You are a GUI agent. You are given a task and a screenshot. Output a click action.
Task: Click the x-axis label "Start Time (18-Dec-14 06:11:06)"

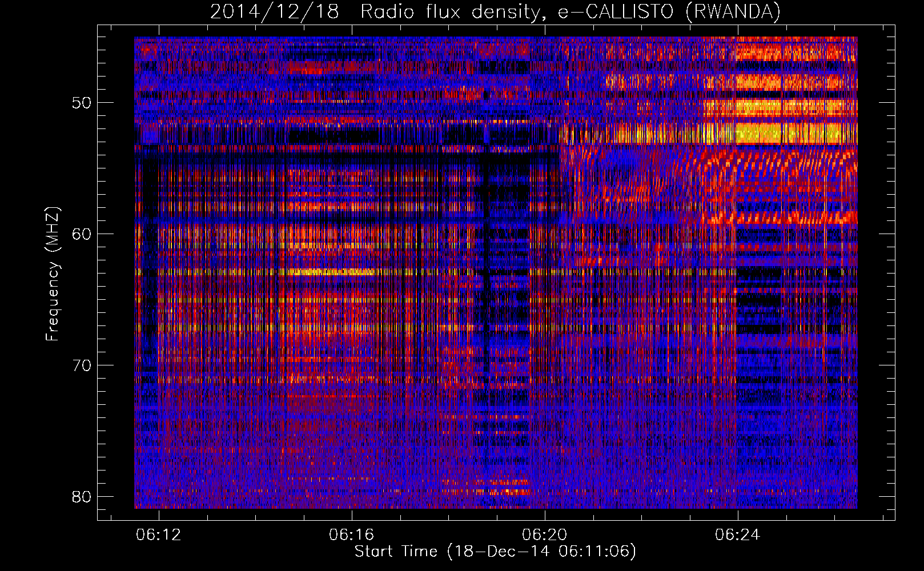495,552
